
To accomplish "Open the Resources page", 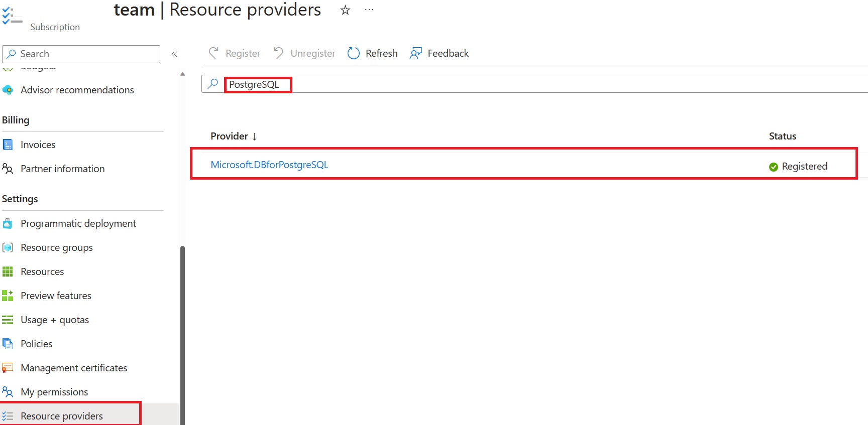I will point(42,272).
